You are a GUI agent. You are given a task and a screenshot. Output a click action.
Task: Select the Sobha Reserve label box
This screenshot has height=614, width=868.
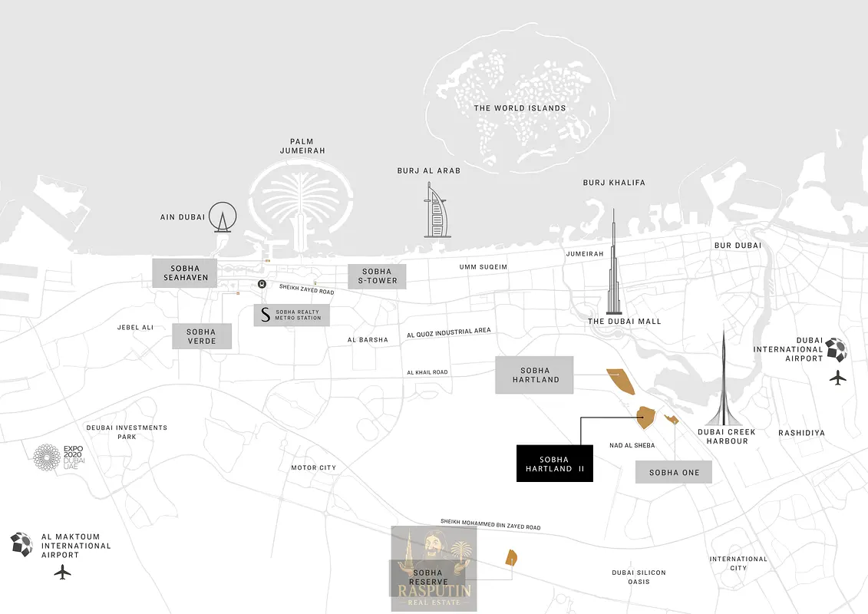pyautogui.click(x=427, y=577)
